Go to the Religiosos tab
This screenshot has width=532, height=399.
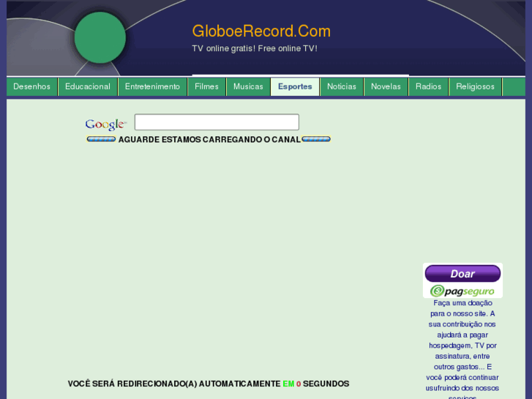(x=475, y=86)
